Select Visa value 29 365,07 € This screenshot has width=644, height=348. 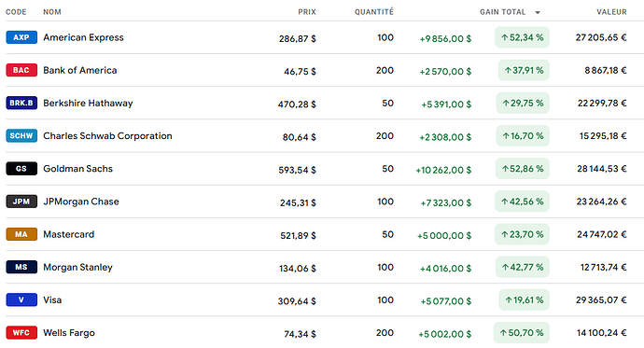click(601, 300)
